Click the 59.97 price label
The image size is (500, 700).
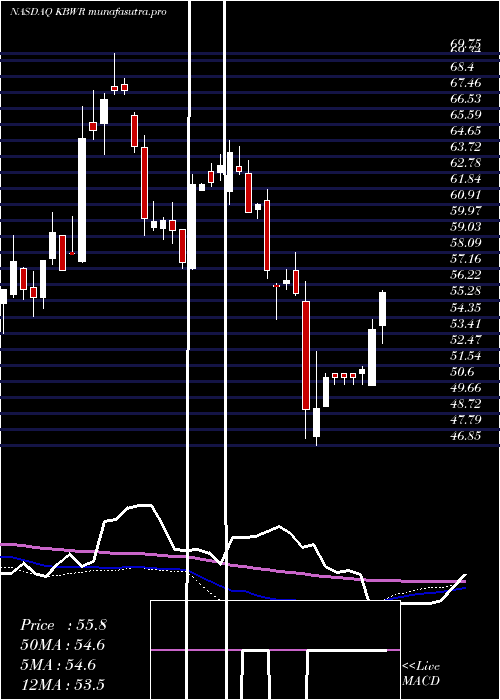(466, 211)
